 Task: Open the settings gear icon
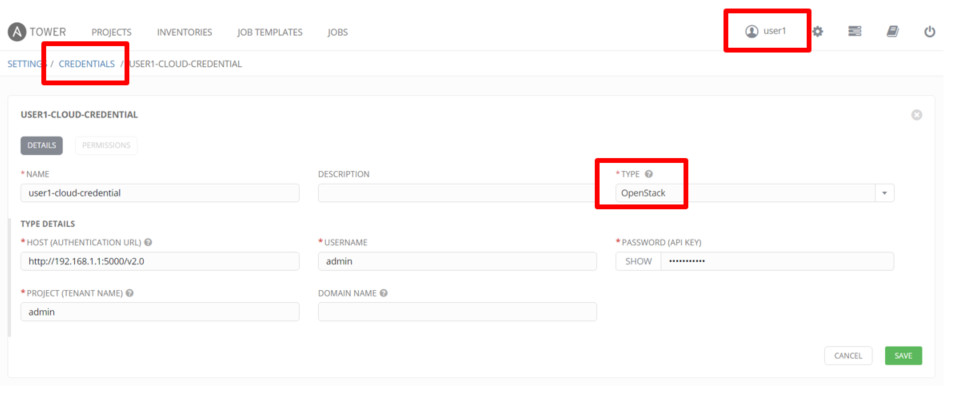pos(817,31)
